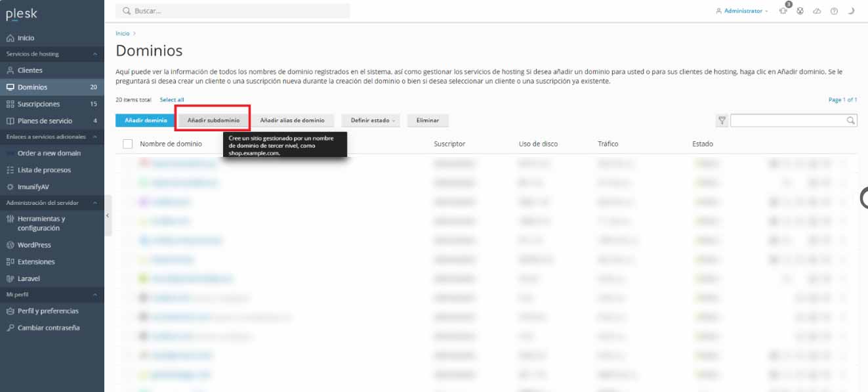The image size is (868, 392).
Task: Collapse Mi perfil section
Action: pos(94,295)
